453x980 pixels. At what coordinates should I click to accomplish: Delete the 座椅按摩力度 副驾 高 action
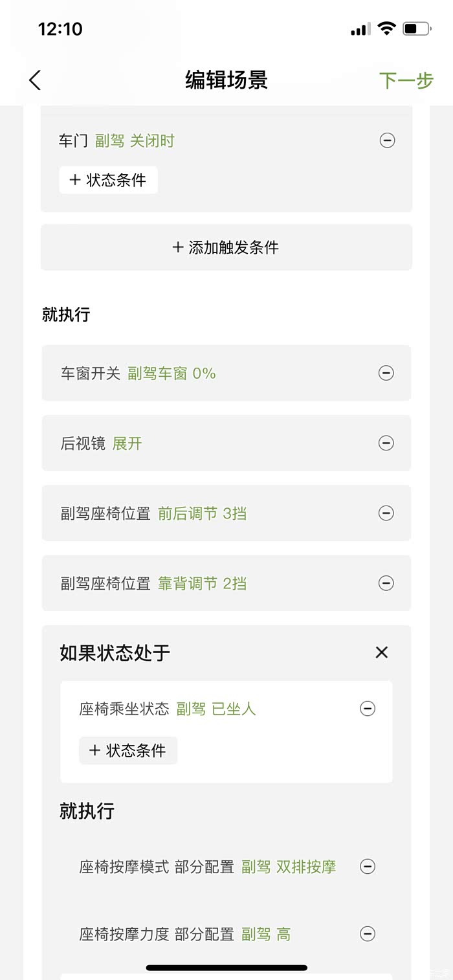click(x=367, y=933)
